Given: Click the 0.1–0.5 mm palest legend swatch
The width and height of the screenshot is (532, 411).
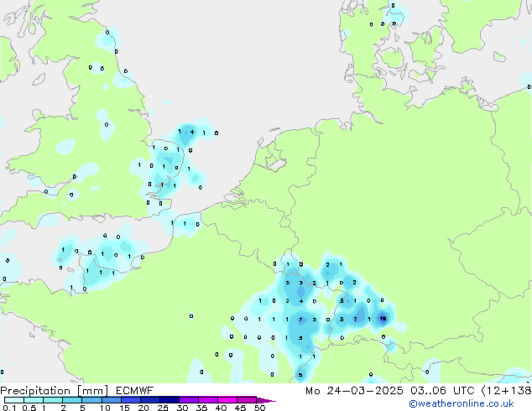Looking at the screenshot, I should tap(14, 400).
